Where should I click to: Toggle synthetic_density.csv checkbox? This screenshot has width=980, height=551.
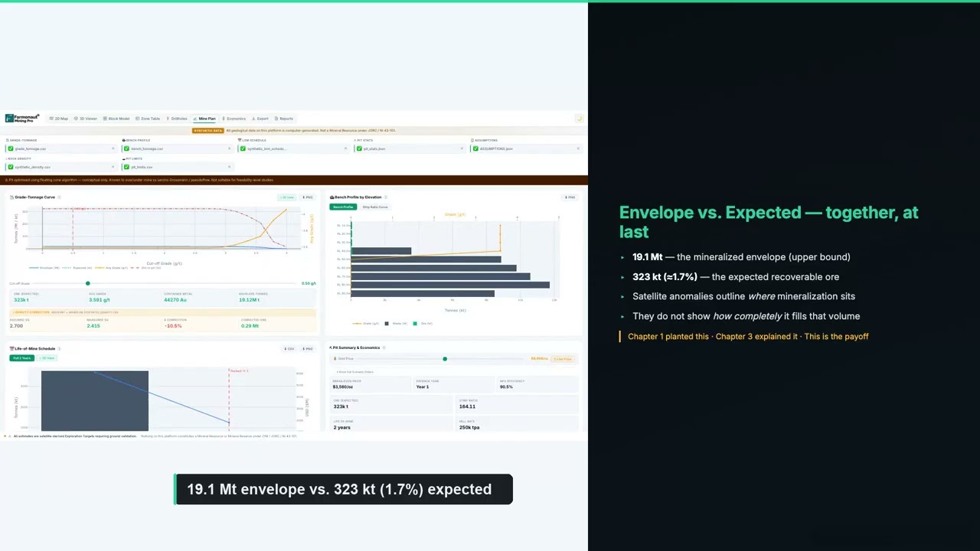[x=11, y=167]
